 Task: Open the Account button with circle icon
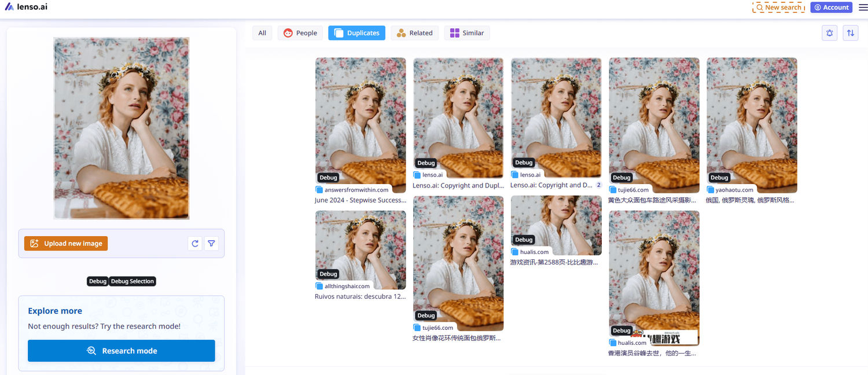(831, 7)
